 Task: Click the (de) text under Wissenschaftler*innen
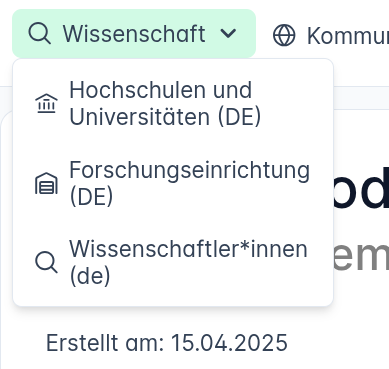[90, 276]
